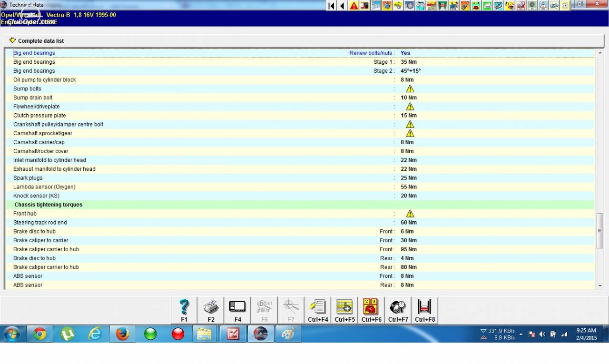Click Chassis tightening torques heading
The image size is (609, 364).
coord(49,205)
